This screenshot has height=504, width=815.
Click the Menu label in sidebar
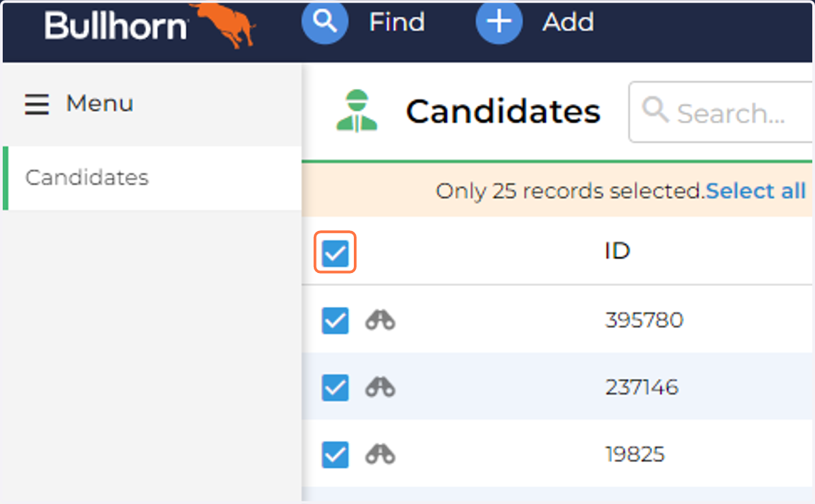(100, 104)
